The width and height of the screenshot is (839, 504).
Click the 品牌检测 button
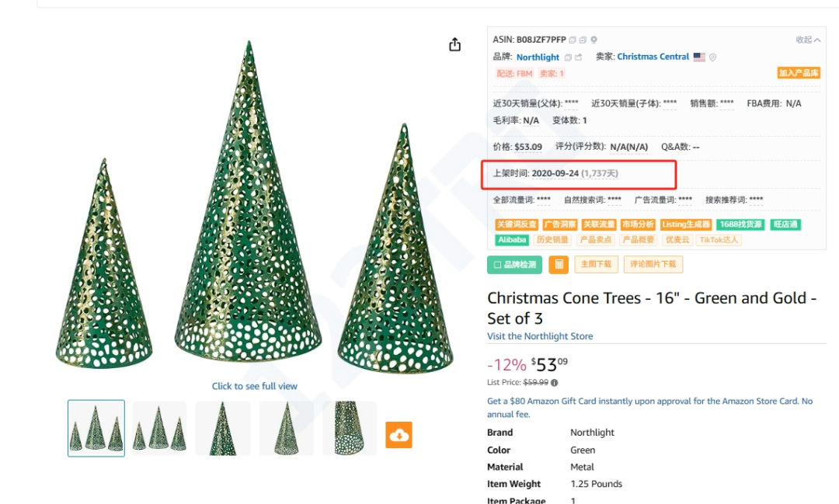click(514, 264)
